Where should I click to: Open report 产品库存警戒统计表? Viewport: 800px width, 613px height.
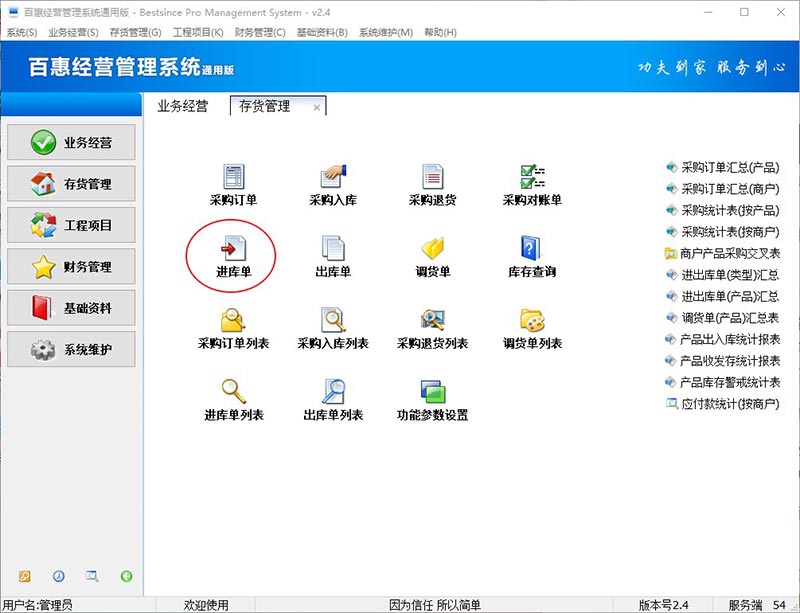(722, 382)
